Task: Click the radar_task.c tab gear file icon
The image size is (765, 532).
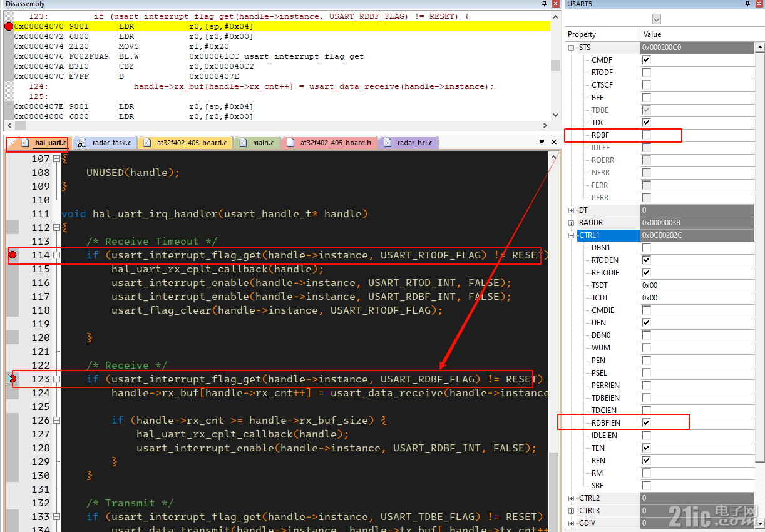Action: click(x=81, y=143)
